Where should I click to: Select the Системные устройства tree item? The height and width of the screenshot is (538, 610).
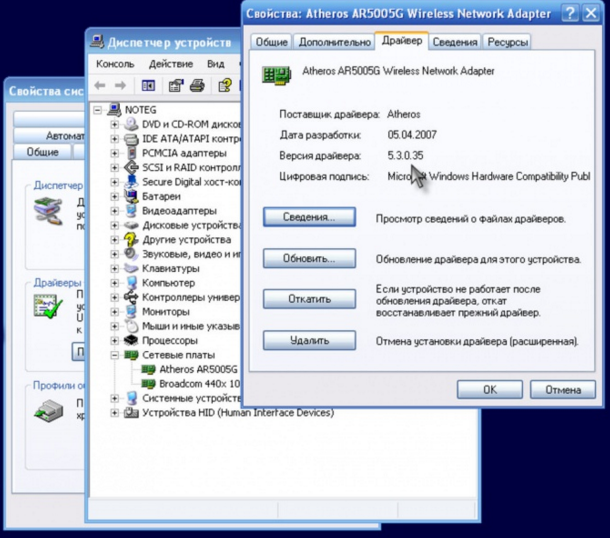click(x=191, y=398)
